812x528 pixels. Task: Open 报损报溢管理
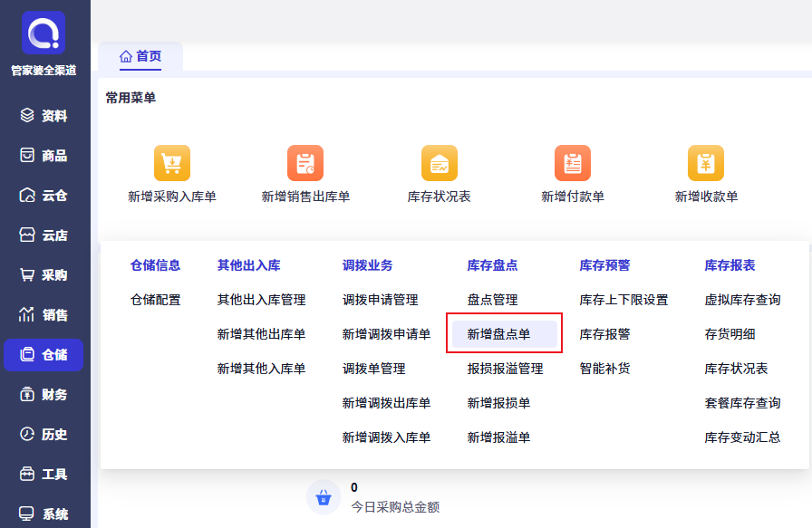coord(506,369)
